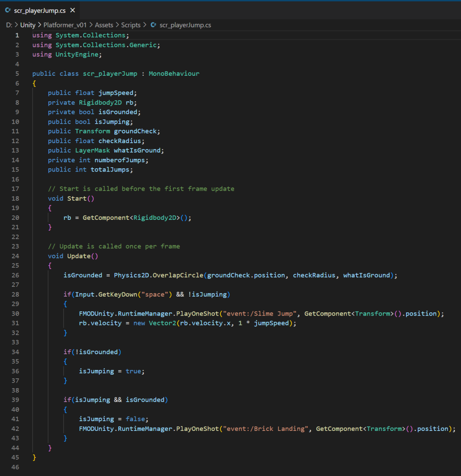Open the D: drive breadcrumb
The width and height of the screenshot is (461, 476).
9,25
